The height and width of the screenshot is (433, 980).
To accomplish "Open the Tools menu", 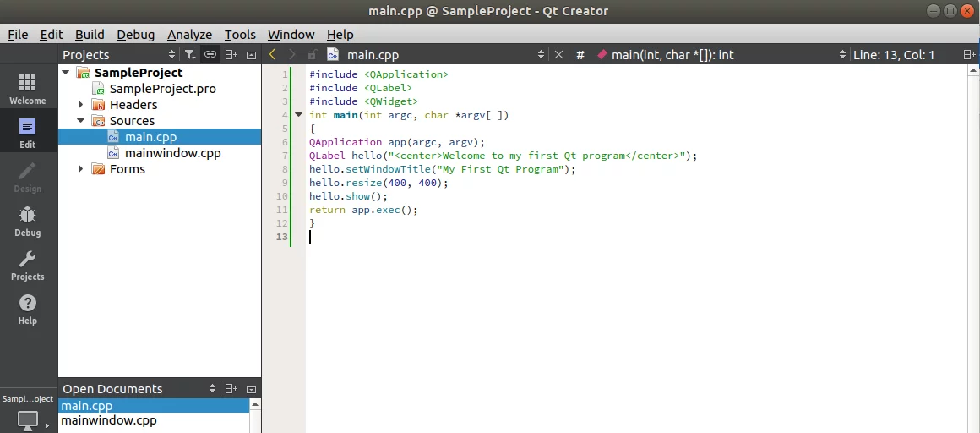I will 241,35.
